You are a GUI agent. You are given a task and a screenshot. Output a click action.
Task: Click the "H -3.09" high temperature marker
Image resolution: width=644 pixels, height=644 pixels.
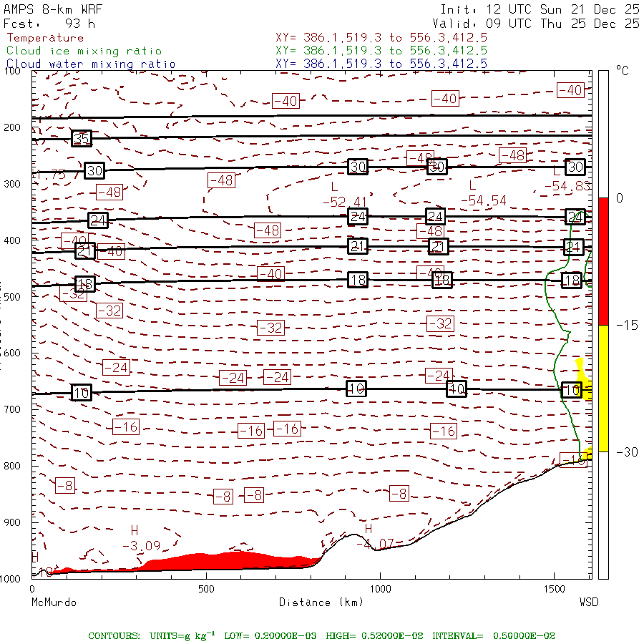(x=141, y=538)
